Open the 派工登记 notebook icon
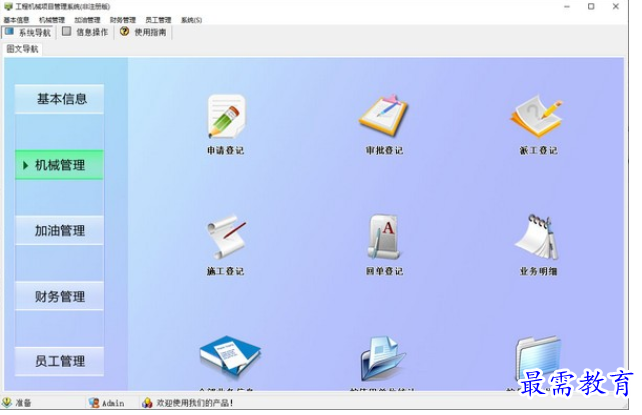 pyautogui.click(x=537, y=117)
